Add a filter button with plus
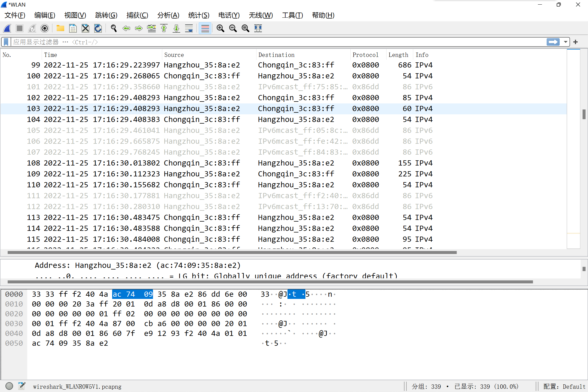The image size is (588, 392). pyautogui.click(x=575, y=42)
